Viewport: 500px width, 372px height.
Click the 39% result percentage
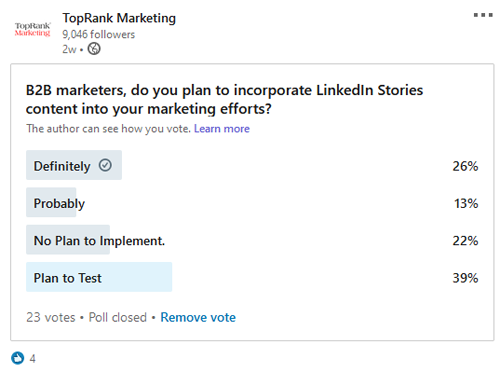pos(465,278)
